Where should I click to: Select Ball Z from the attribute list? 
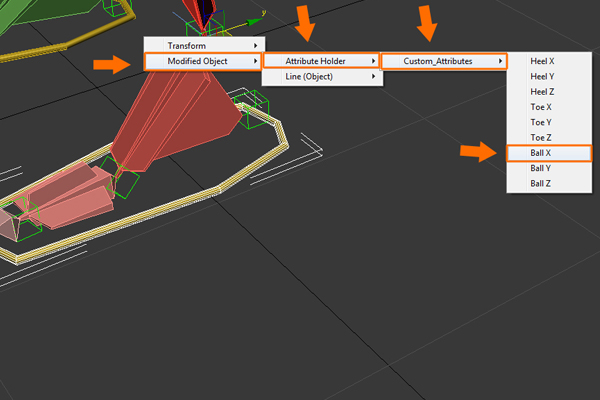click(x=549, y=184)
